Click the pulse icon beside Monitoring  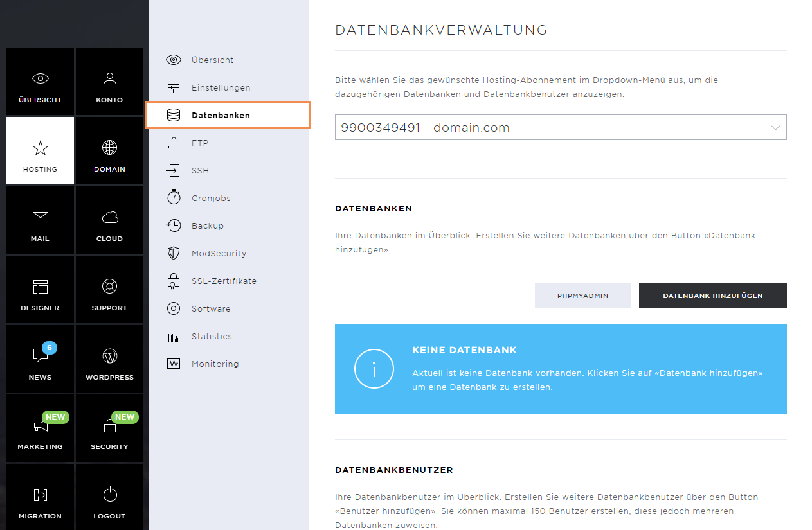[x=174, y=364]
